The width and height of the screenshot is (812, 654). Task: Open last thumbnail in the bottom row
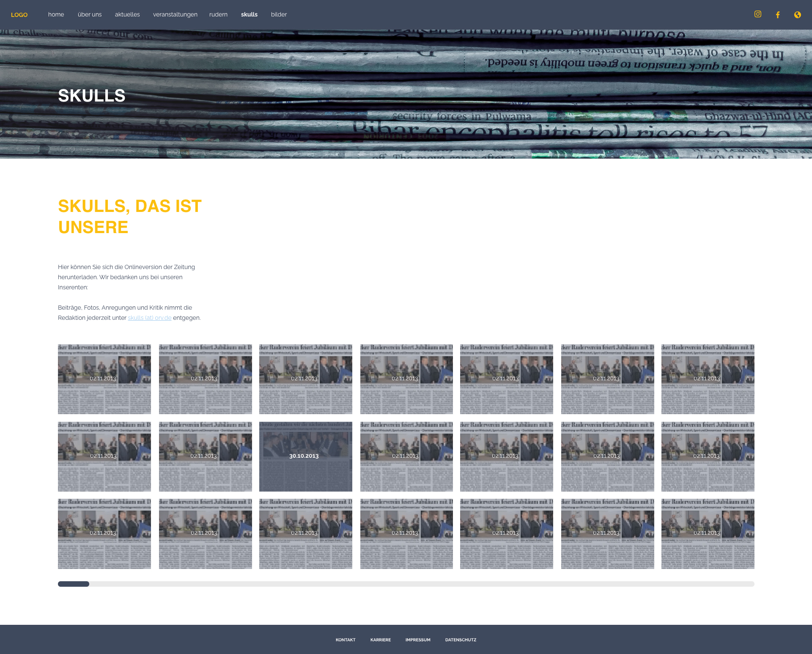point(708,533)
